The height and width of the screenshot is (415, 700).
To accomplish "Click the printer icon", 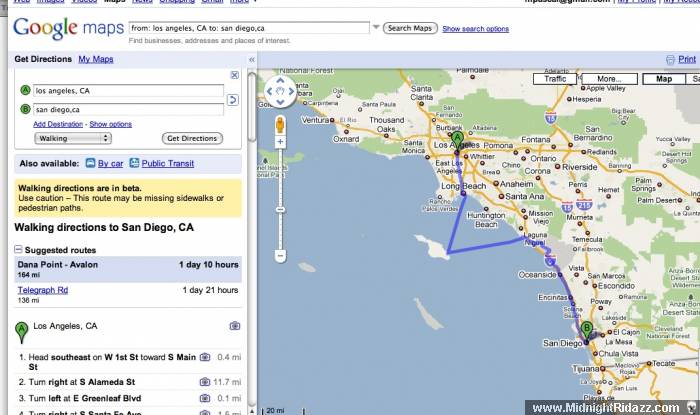I will 670,60.
